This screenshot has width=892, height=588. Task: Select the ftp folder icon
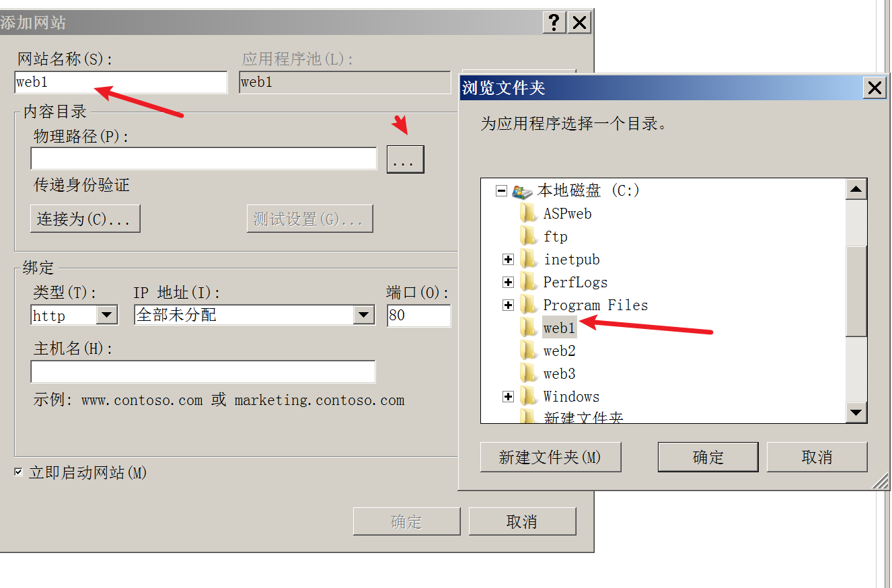coord(528,236)
